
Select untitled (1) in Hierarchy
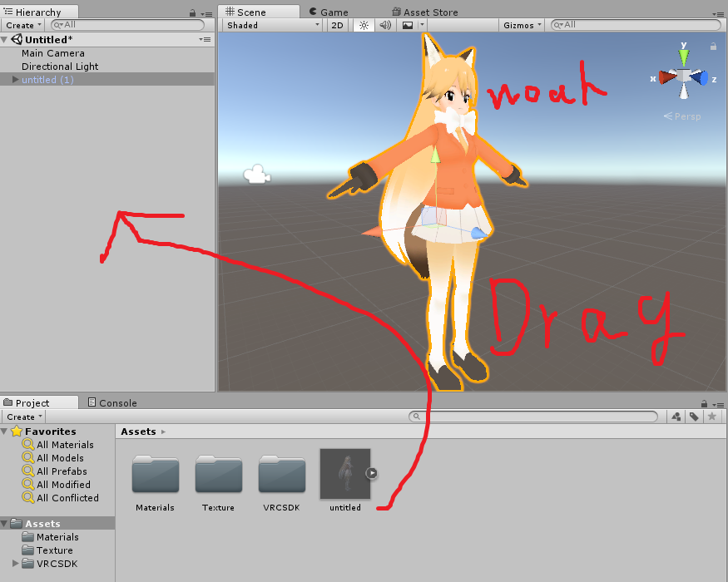tap(47, 79)
